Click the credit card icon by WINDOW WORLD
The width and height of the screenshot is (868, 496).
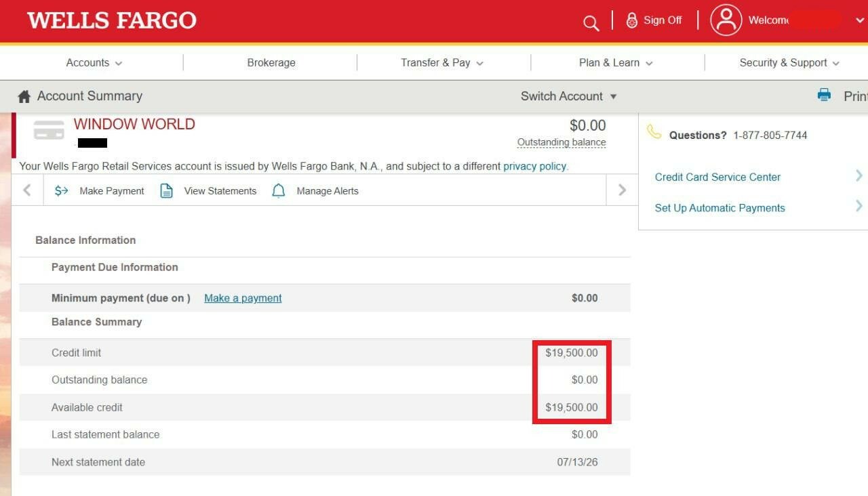coord(49,130)
